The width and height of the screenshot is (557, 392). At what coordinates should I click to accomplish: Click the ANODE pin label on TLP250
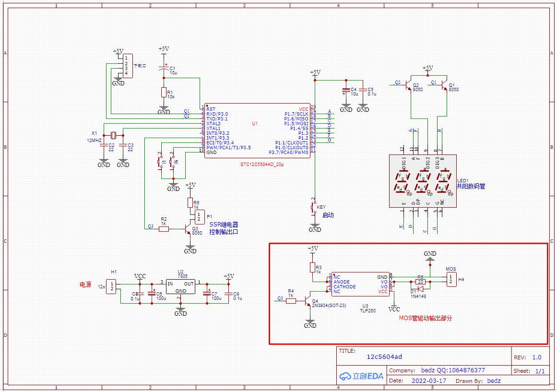click(x=342, y=282)
